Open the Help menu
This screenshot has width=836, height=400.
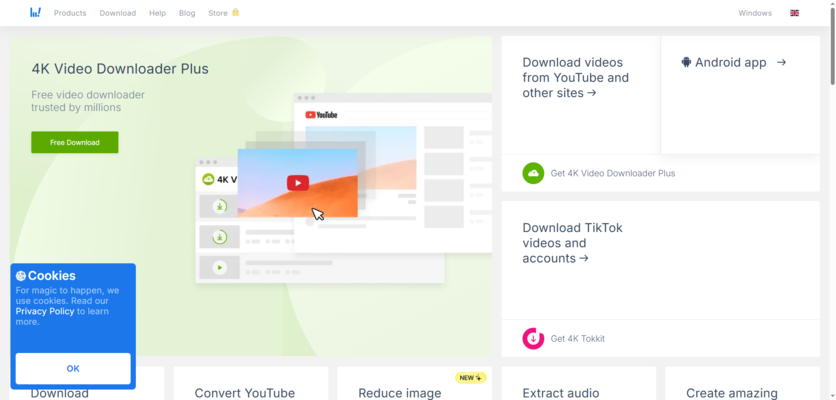pyautogui.click(x=157, y=13)
